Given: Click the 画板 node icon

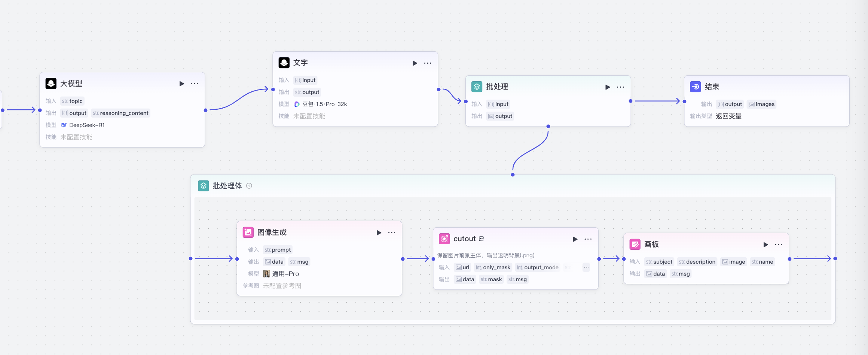Looking at the screenshot, I should pos(635,245).
